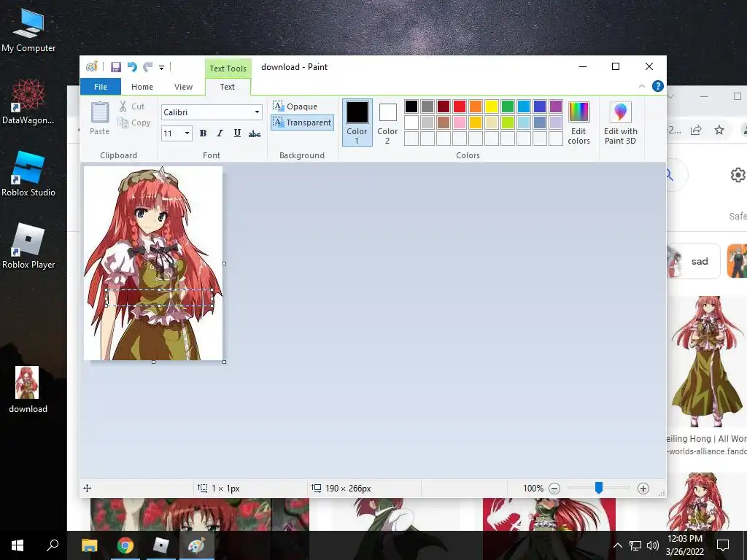Open Roblox Player desktop shortcut

[28, 246]
